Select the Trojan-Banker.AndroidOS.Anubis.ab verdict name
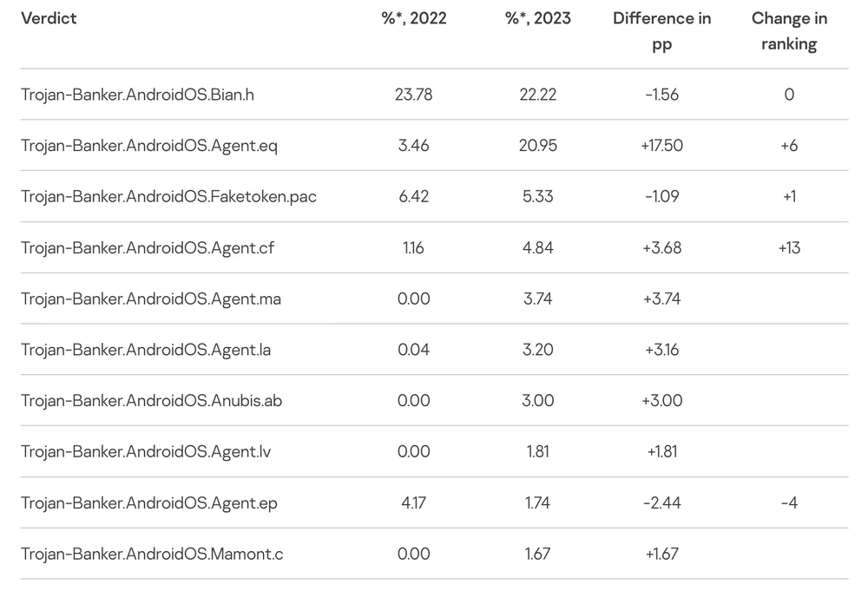868x591 pixels. (x=151, y=400)
